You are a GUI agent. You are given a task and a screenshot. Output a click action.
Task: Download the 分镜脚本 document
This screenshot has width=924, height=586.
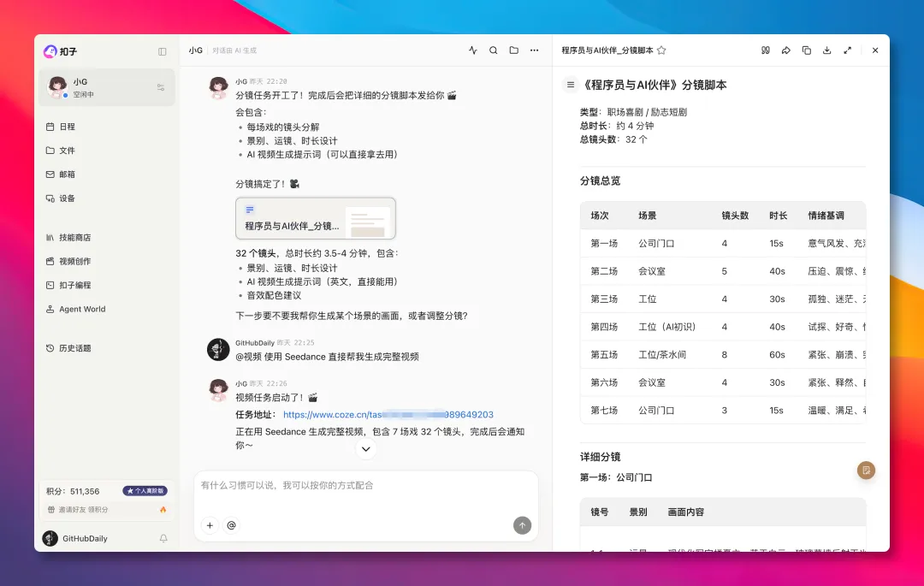click(826, 50)
